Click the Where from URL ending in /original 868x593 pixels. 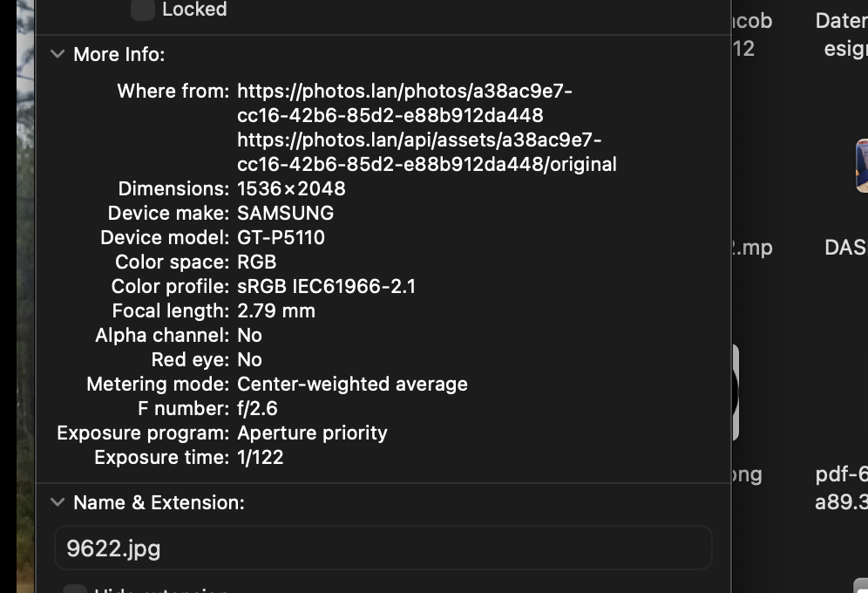(427, 152)
